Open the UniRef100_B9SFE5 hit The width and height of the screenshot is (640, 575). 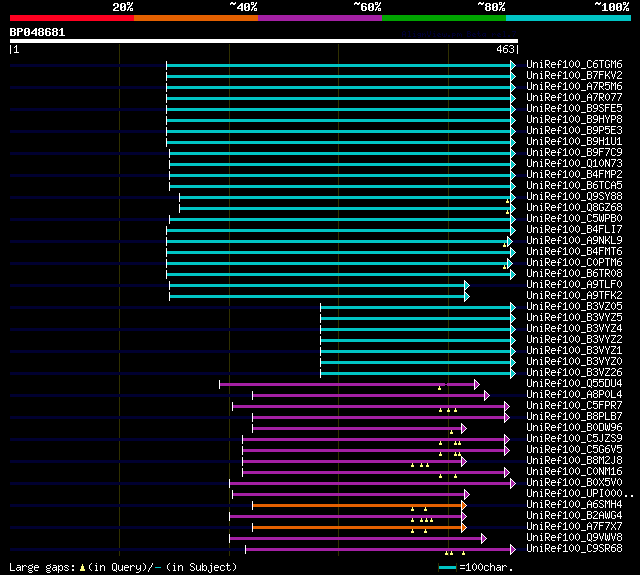pyautogui.click(x=574, y=109)
